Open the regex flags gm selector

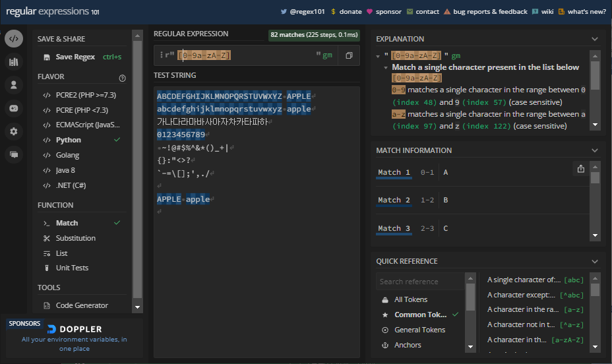pos(327,55)
